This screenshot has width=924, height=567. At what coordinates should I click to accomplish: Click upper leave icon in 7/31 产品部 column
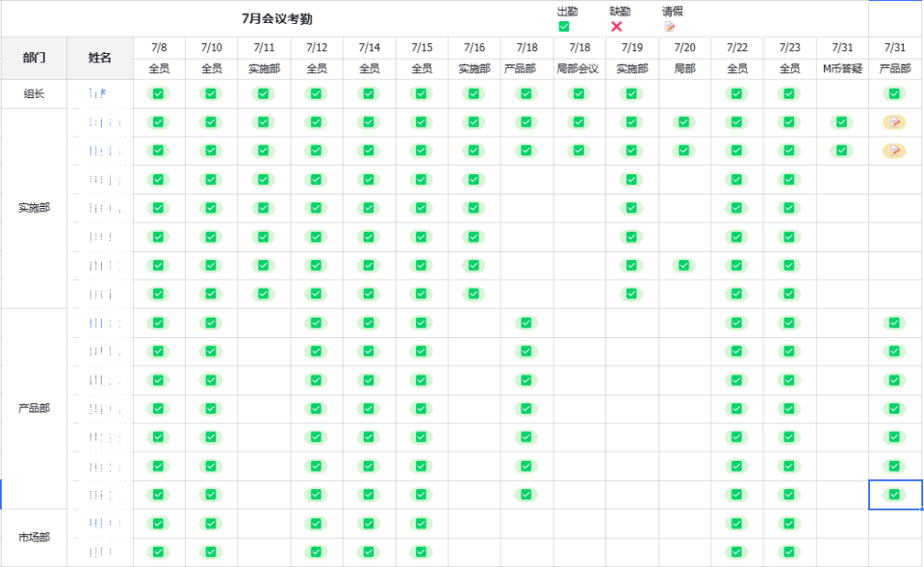(x=894, y=122)
